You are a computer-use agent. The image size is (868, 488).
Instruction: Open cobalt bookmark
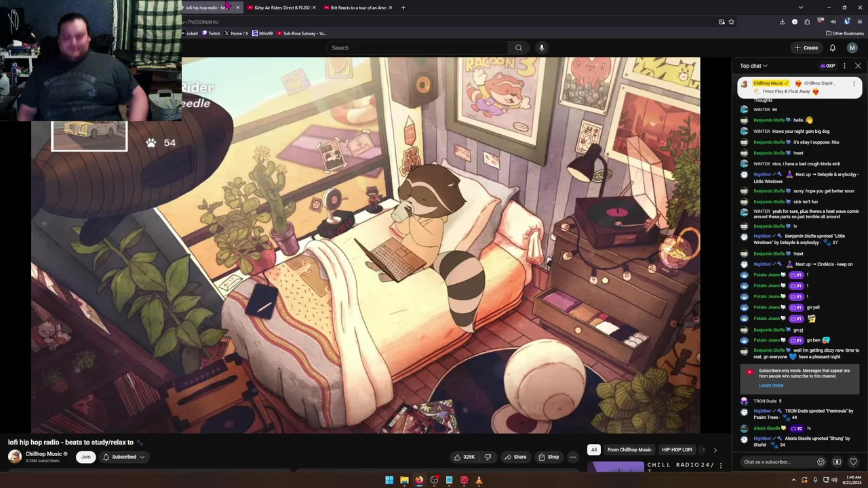pyautogui.click(x=191, y=33)
